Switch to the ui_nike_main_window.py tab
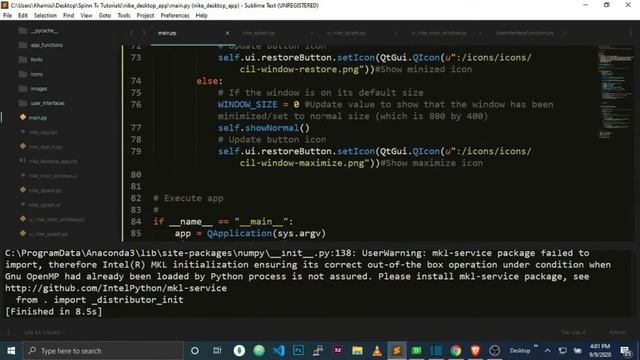Screen dimensions: 640x360 coord(439,33)
